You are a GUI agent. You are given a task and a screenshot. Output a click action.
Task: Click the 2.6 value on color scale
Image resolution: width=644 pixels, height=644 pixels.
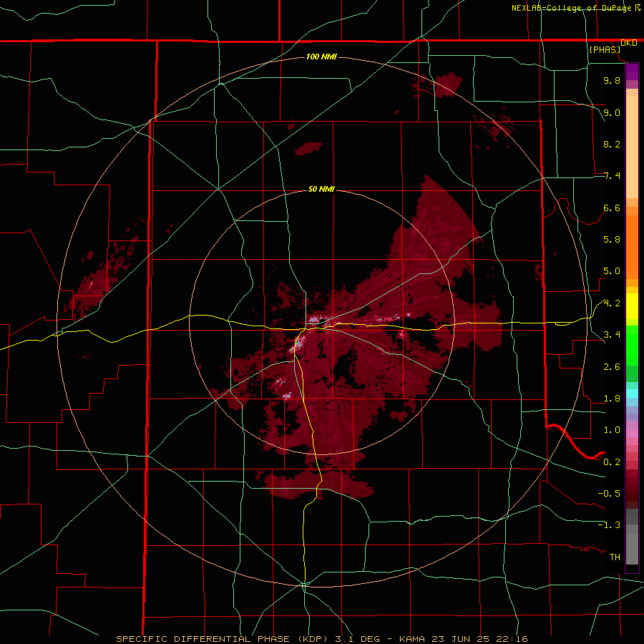pyautogui.click(x=612, y=367)
